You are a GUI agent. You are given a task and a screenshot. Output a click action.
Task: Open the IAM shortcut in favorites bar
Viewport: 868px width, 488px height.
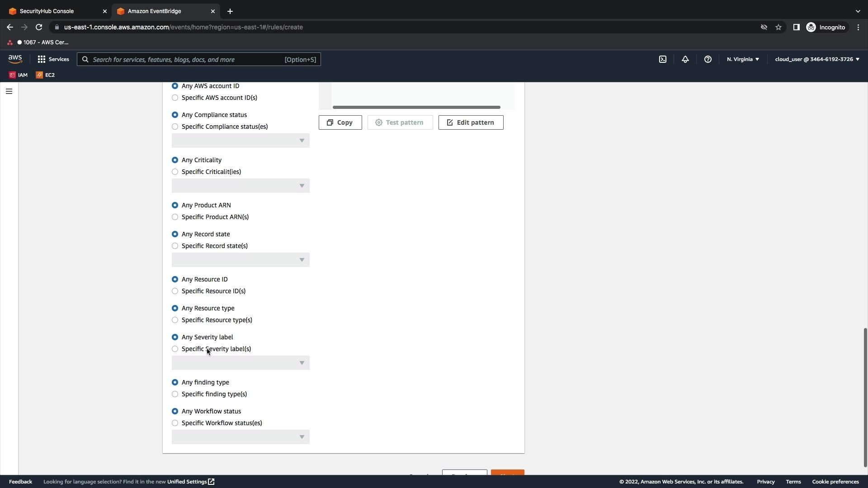pyautogui.click(x=19, y=75)
